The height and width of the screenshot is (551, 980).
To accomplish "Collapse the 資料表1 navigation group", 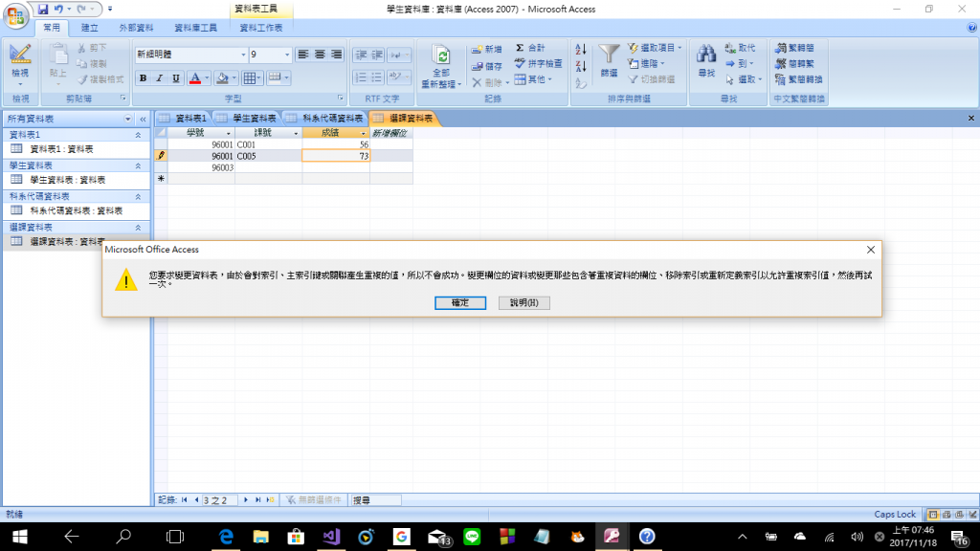I will [138, 135].
